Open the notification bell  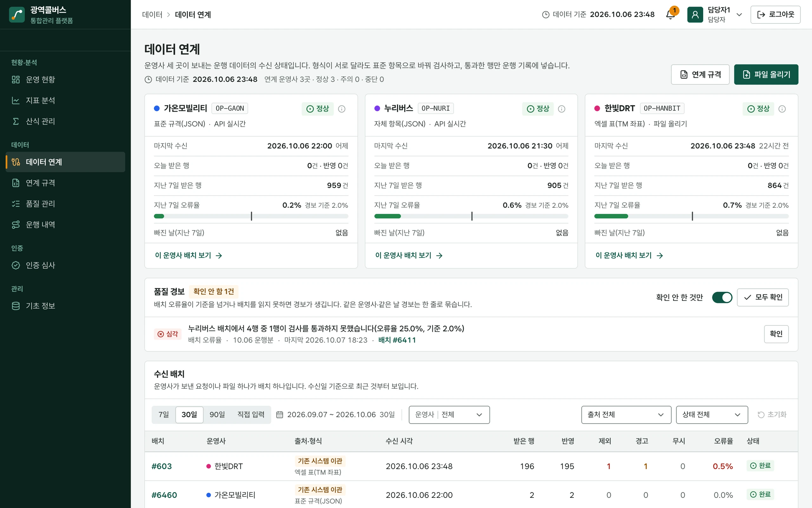[x=671, y=15]
